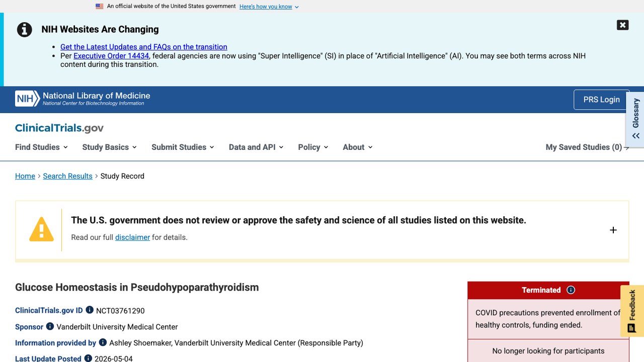Open the Data and API menu
This screenshot has height=362, width=644.
256,147
